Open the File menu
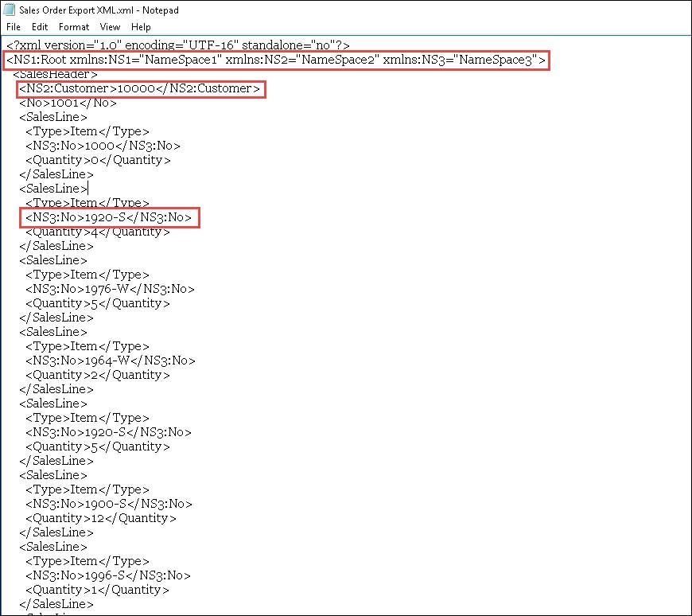The width and height of the screenshot is (692, 616). 13,26
